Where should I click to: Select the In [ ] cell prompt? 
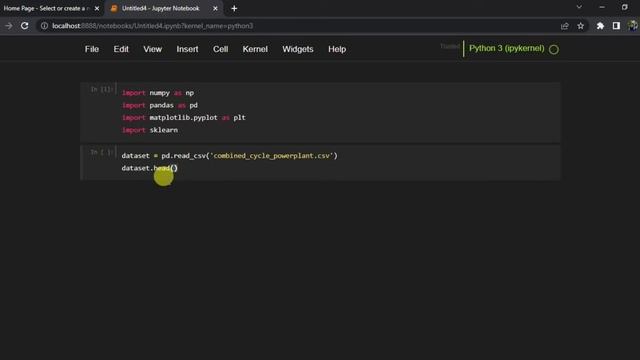tap(101, 152)
